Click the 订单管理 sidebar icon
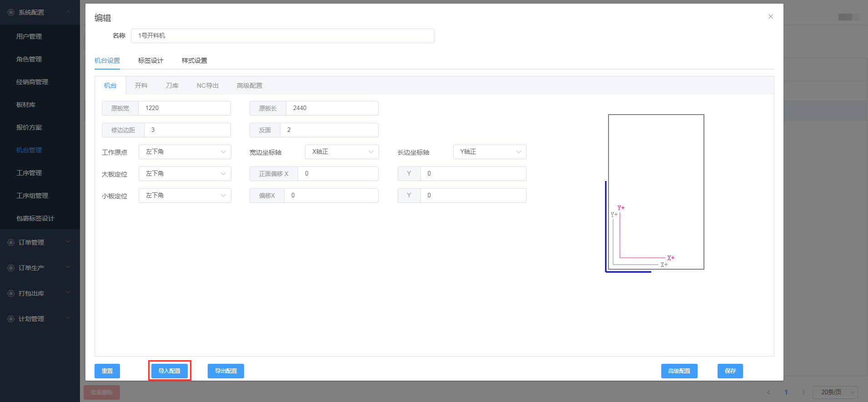Image resolution: width=868 pixels, height=402 pixels. pyautogui.click(x=11, y=242)
